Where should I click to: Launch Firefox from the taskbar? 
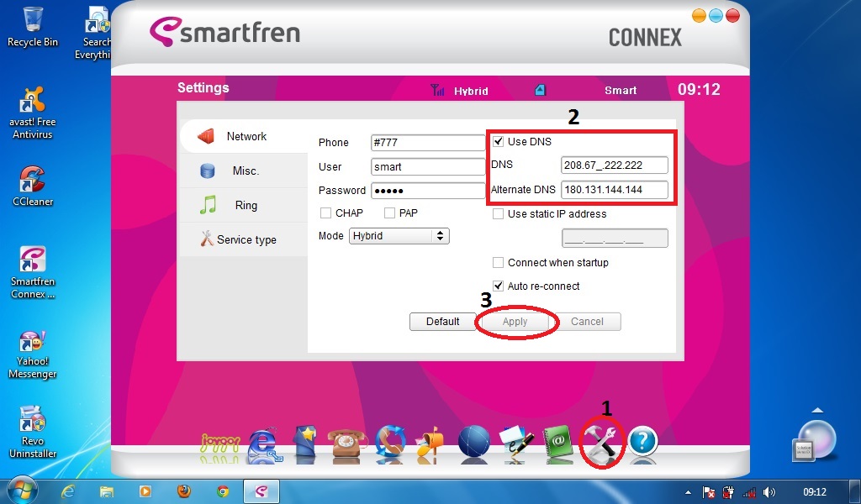(184, 491)
